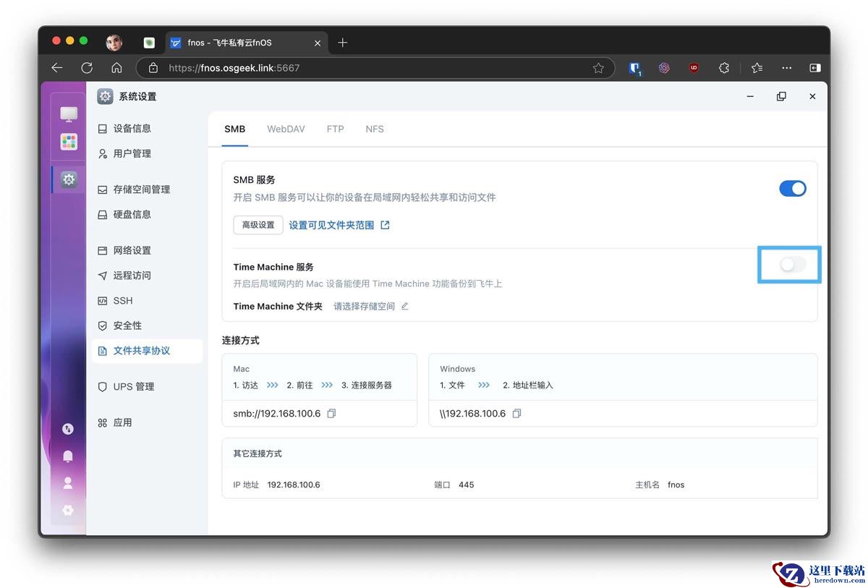Click the 主机名 fnos value

676,485
